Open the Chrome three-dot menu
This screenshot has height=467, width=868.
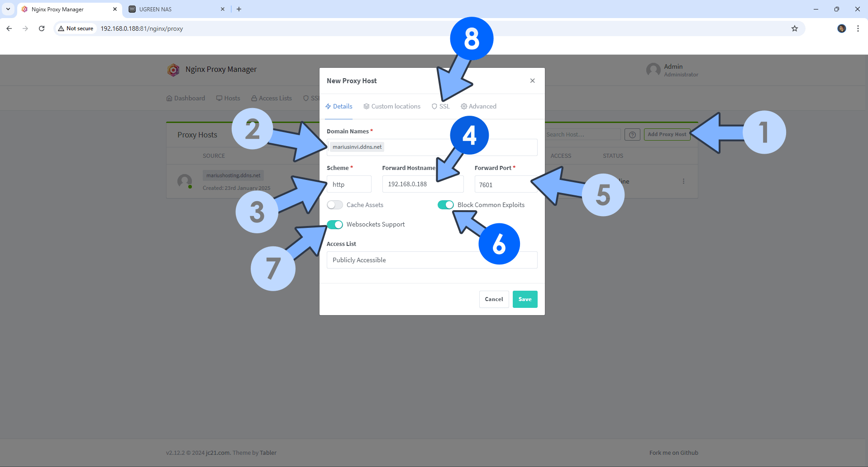tap(858, 28)
